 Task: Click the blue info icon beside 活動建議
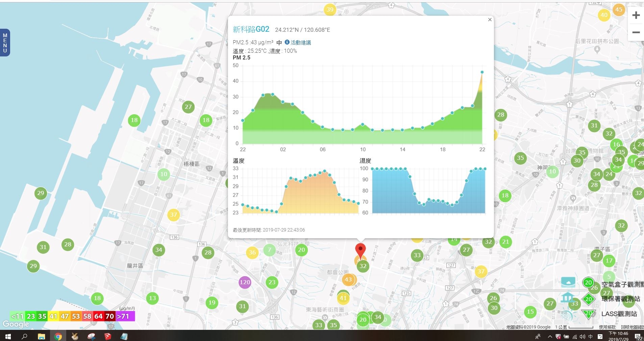click(x=287, y=42)
